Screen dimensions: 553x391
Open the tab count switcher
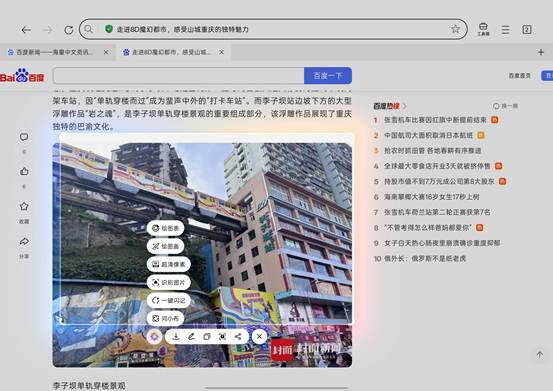tap(527, 30)
